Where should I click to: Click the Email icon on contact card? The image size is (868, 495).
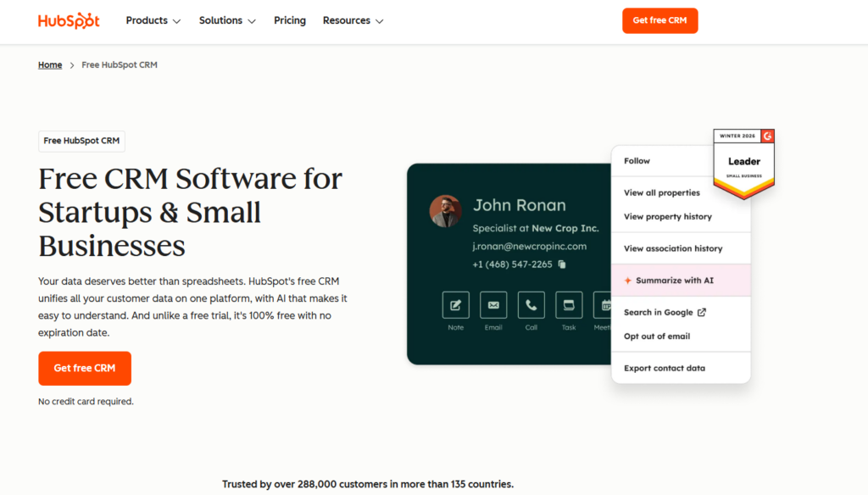[493, 304]
